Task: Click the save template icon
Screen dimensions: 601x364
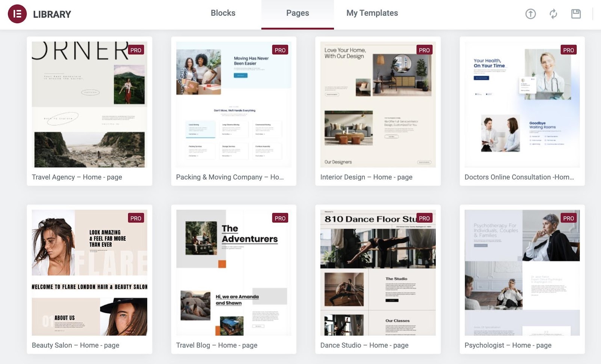Action: point(575,14)
